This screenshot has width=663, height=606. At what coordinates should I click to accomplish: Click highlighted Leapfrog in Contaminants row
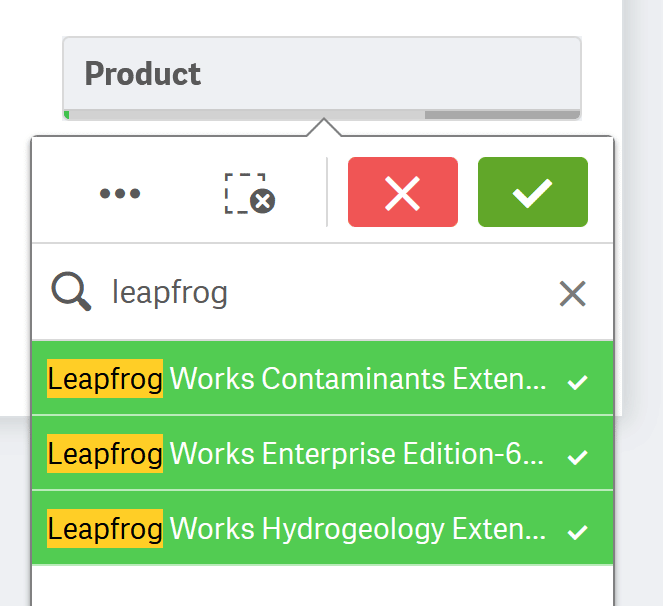105,378
